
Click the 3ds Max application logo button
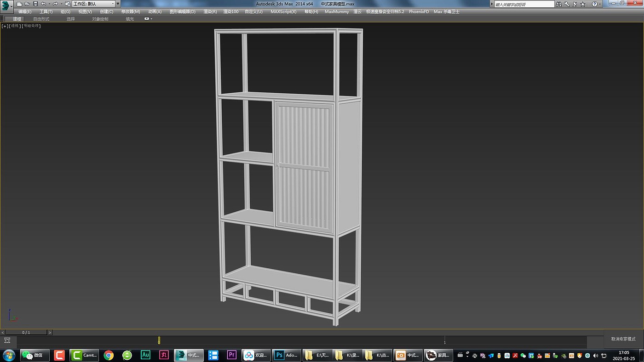point(7,6)
